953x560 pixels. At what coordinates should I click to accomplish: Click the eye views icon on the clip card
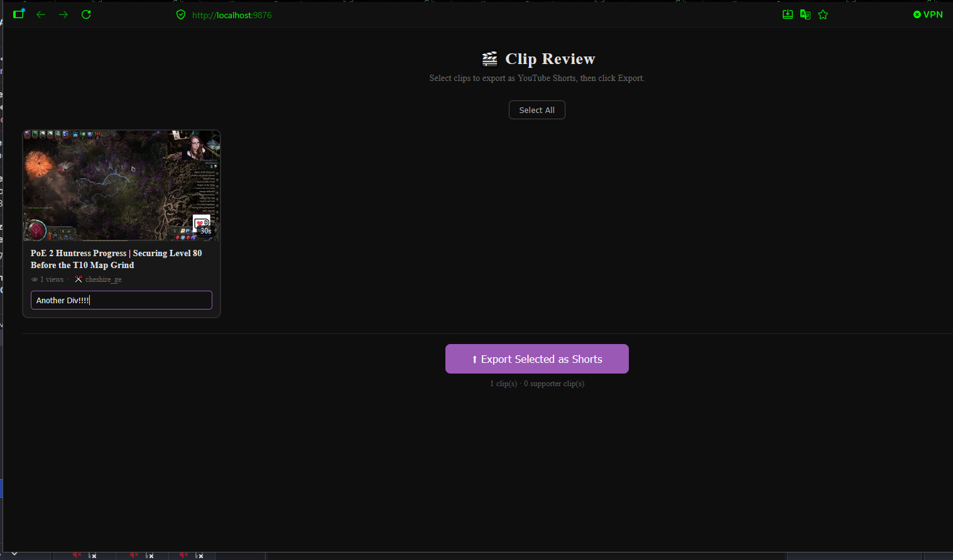click(35, 279)
